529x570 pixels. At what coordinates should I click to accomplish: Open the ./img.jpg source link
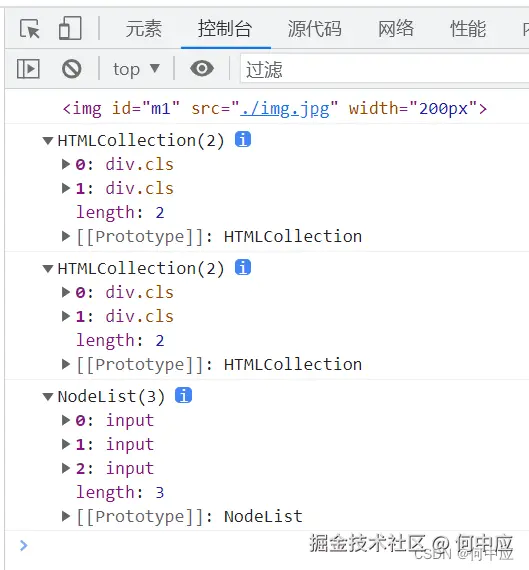click(285, 109)
